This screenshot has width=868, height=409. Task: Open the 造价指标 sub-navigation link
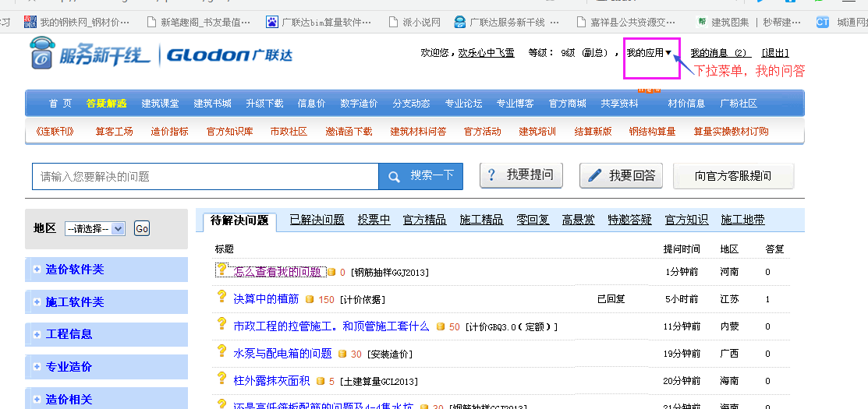(169, 132)
